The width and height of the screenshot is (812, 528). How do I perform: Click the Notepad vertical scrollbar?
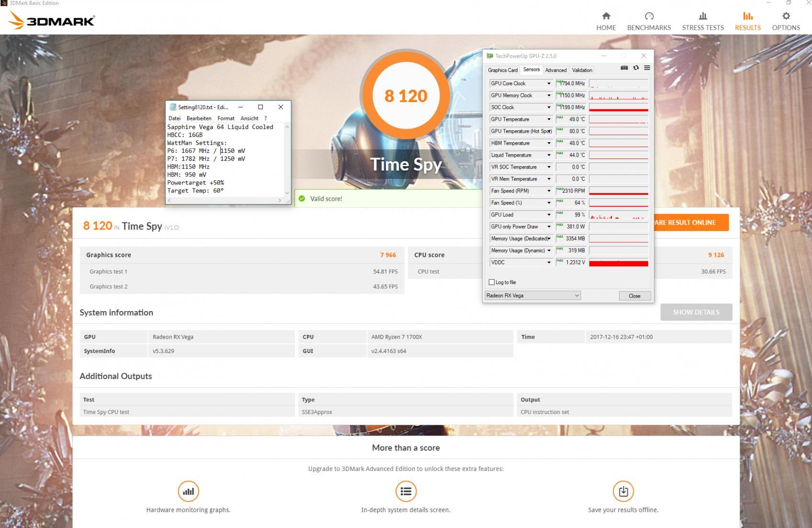(x=287, y=160)
